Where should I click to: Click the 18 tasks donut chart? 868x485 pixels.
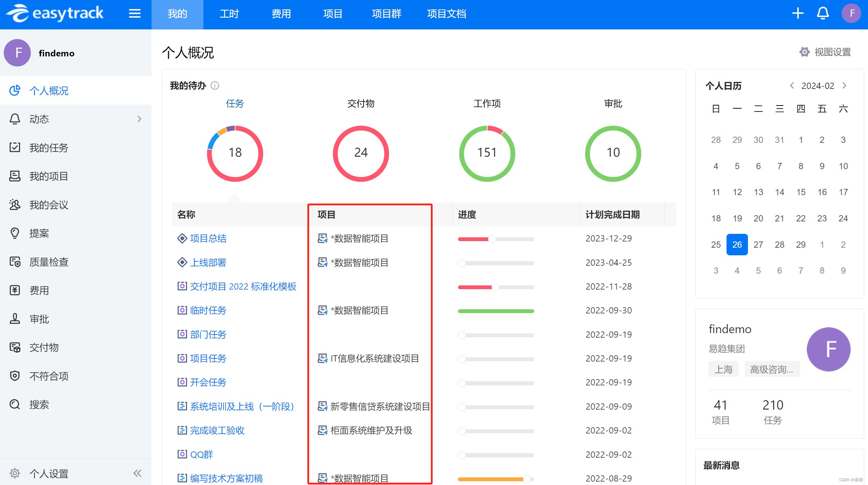coord(235,153)
